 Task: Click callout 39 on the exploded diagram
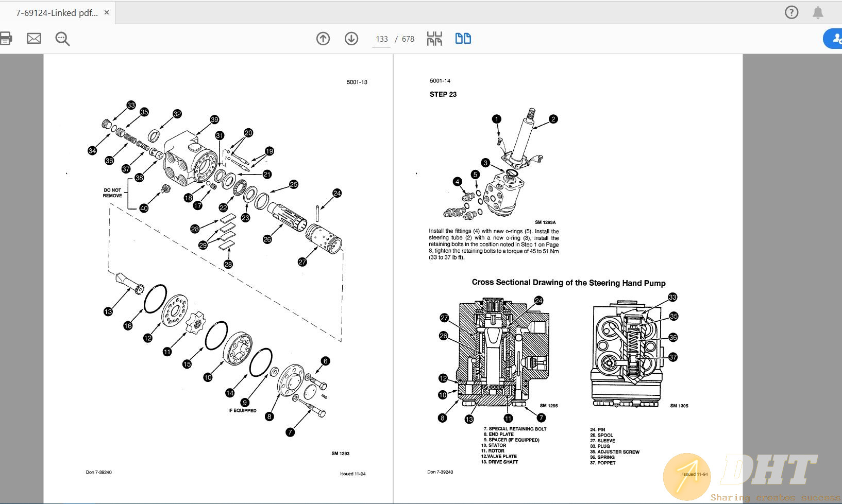214,119
